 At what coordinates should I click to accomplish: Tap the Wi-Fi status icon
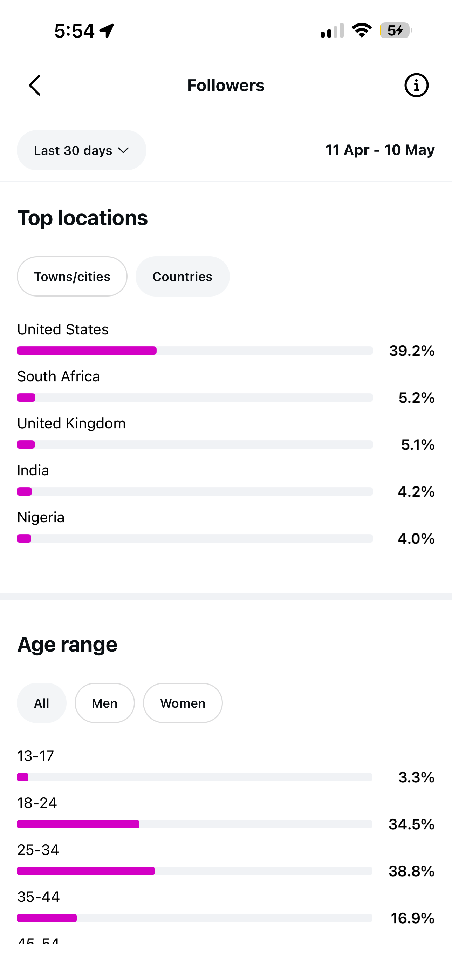coord(362,30)
